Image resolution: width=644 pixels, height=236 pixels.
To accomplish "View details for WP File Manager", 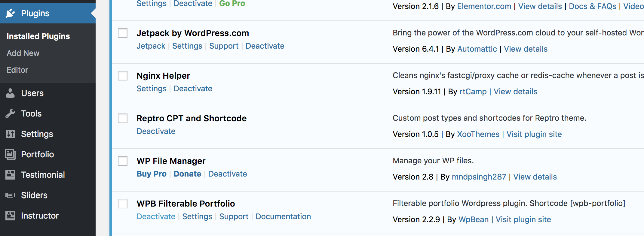I will pyautogui.click(x=535, y=177).
